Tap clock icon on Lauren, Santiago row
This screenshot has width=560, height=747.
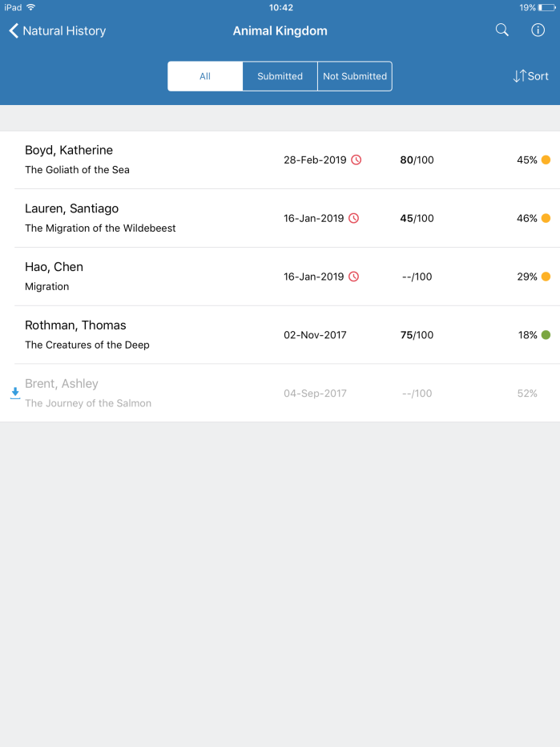tap(354, 218)
